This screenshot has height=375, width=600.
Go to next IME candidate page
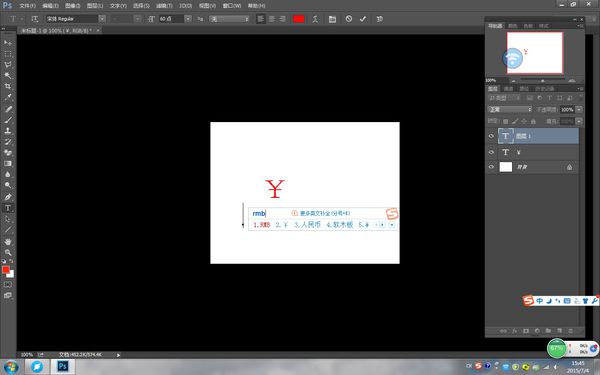(382, 225)
